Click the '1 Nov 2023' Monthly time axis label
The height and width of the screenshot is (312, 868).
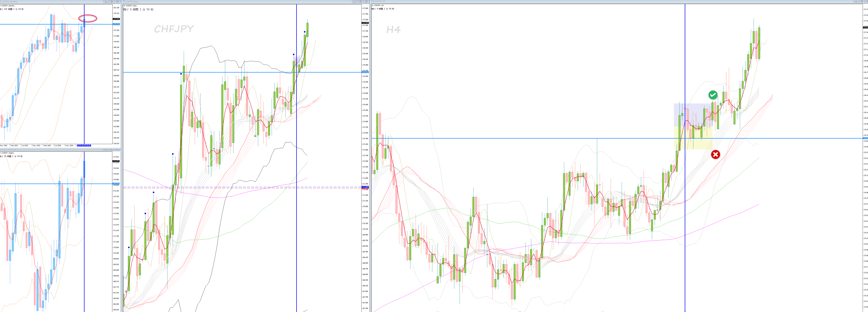36,145
